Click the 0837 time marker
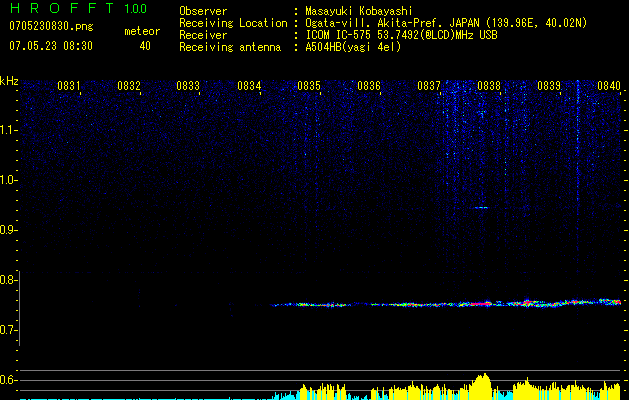629x400 pixels. coord(429,85)
